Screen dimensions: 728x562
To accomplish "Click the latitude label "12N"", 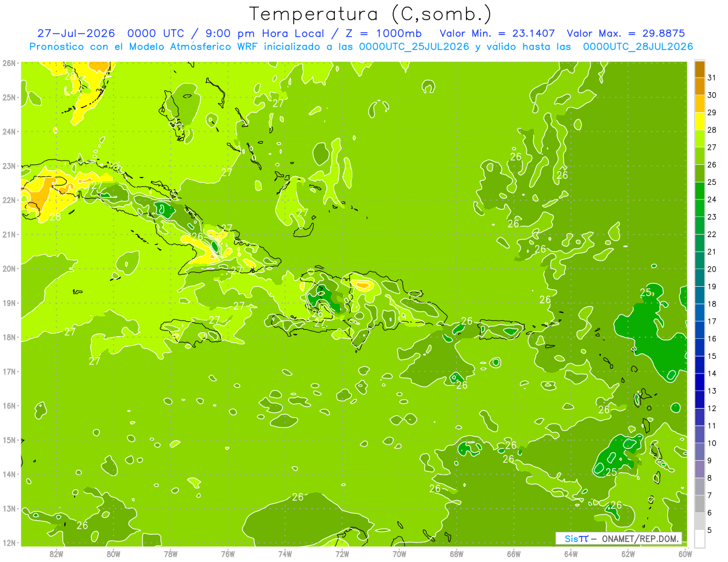I will pos(9,543).
